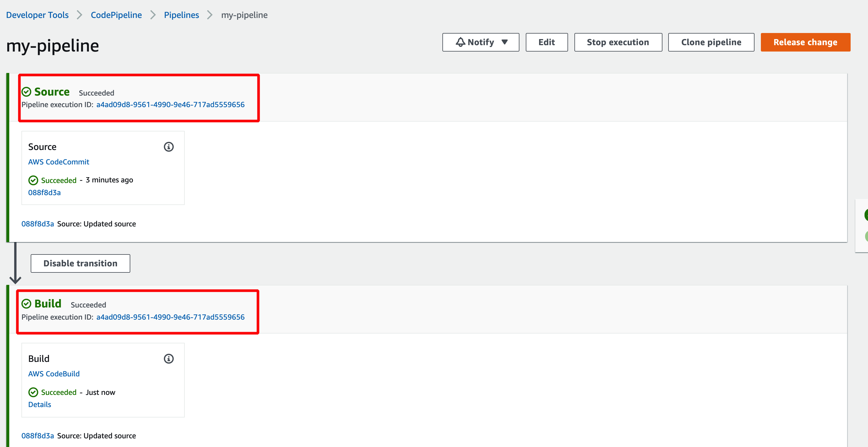Open the Pipelines breadcrumb link
Image resolution: width=868 pixels, height=447 pixels.
(181, 15)
